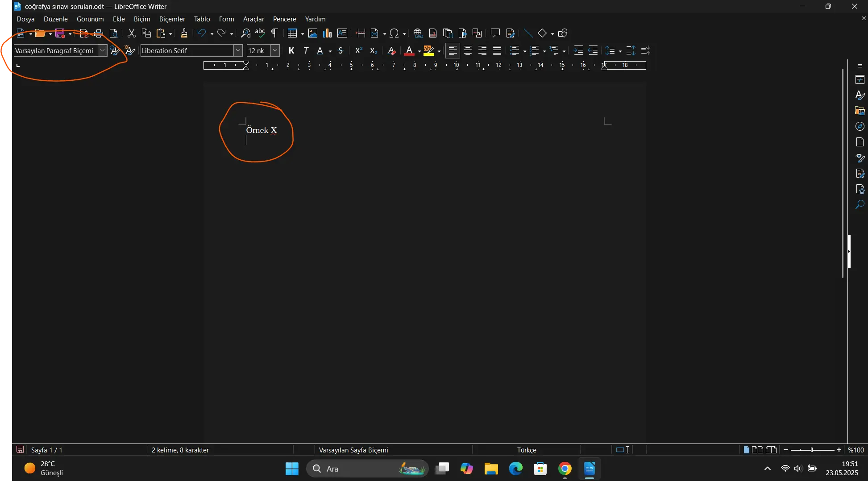Toggle Subscript formatting
Screen dimensions: 868x481
374,50
